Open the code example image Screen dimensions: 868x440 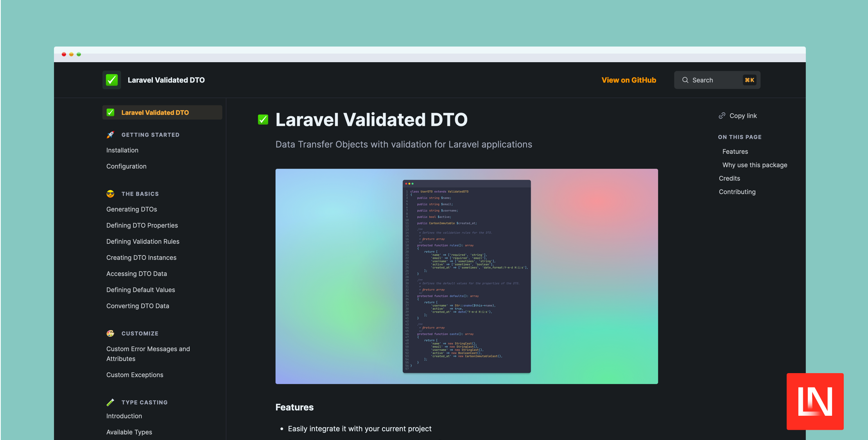466,277
